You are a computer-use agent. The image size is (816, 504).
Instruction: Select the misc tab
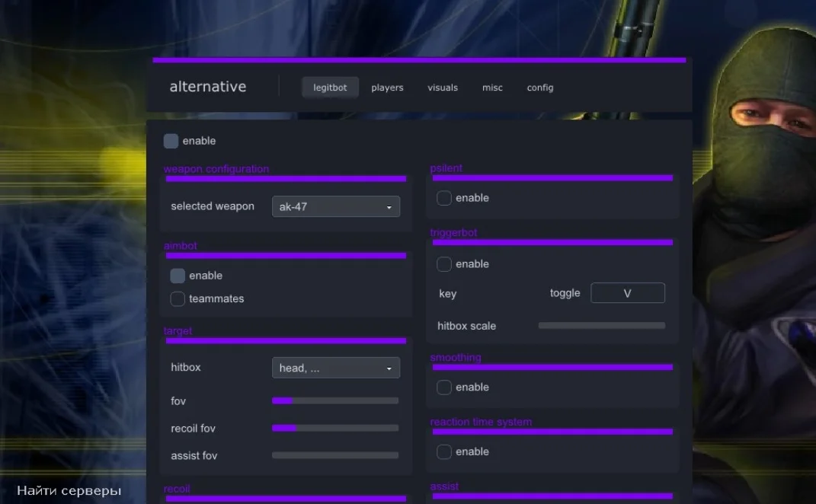(492, 88)
